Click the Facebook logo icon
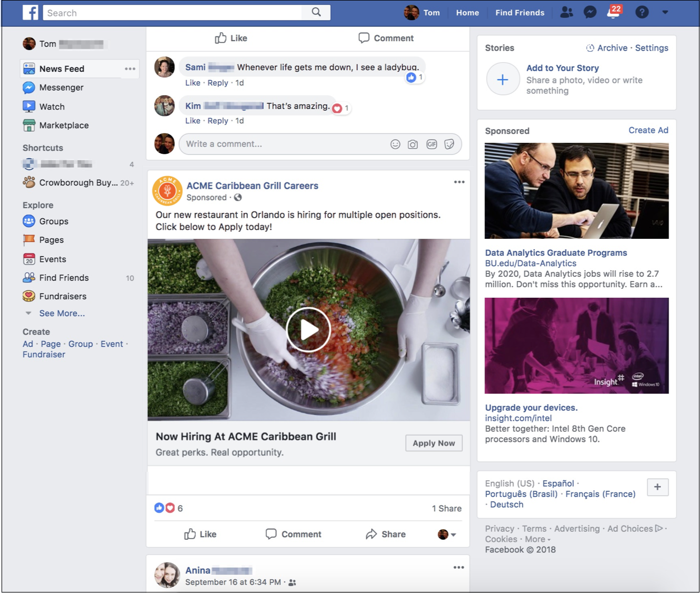Image resolution: width=700 pixels, height=593 pixels. coord(31,12)
